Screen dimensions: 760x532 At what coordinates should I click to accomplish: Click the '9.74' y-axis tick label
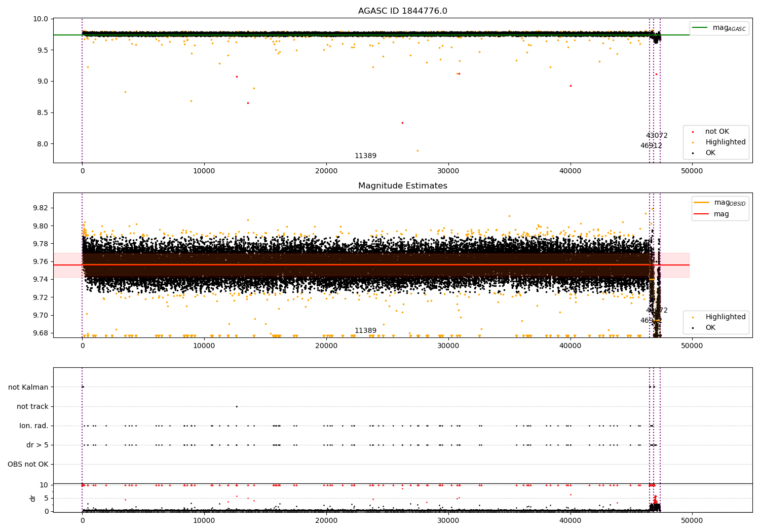click(41, 279)
